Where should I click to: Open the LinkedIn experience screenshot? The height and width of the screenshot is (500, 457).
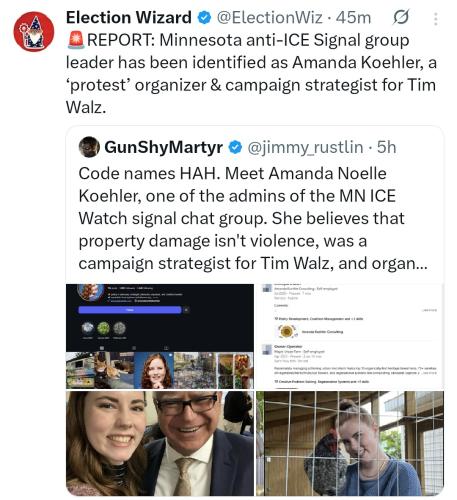[x=350, y=336]
